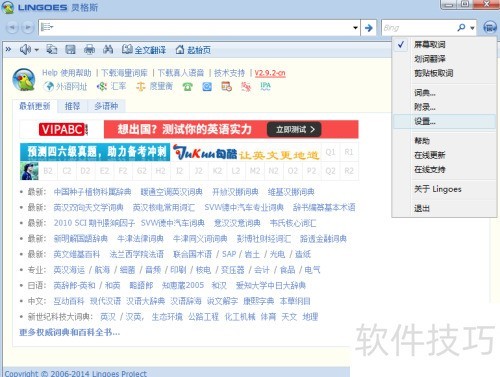Click the red Chinese character icon
The width and height of the screenshot is (500, 377).
click(x=246, y=87)
